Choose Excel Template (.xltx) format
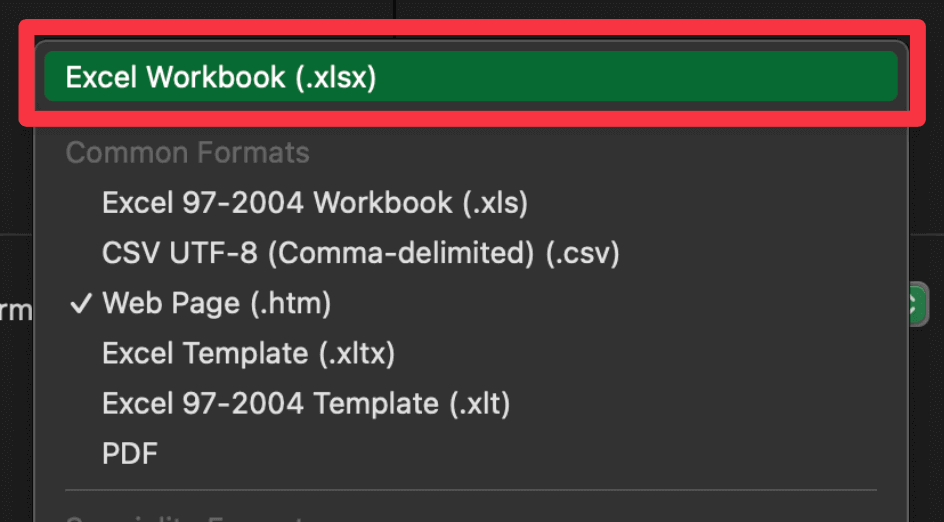944x522 pixels. tap(471, 353)
